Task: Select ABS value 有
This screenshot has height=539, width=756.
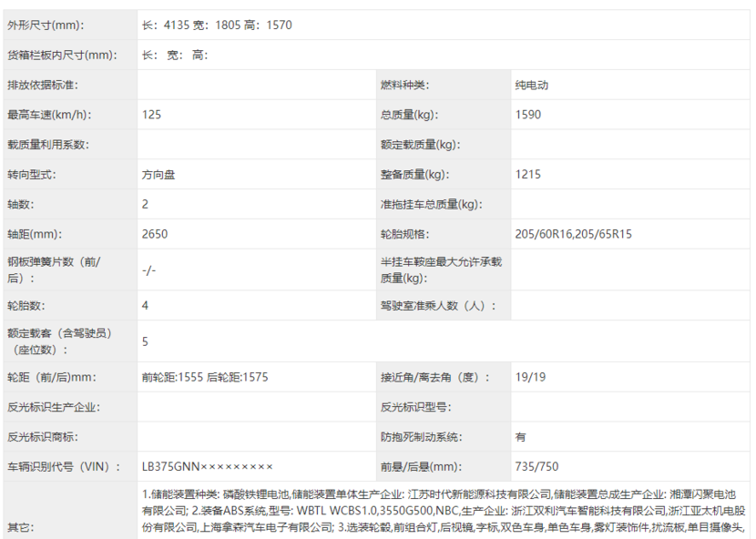Action: coord(520,437)
